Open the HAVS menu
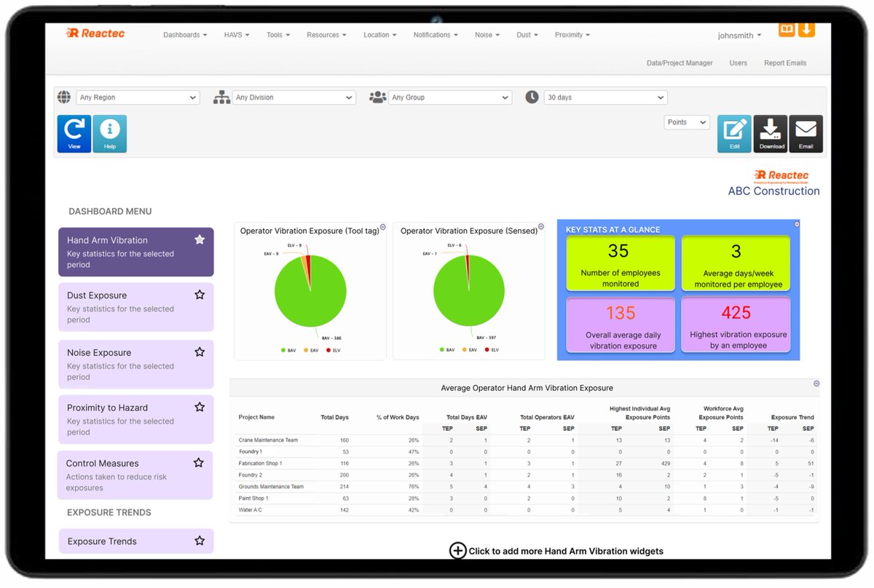Viewport: 874px width, 588px height. 237,35
